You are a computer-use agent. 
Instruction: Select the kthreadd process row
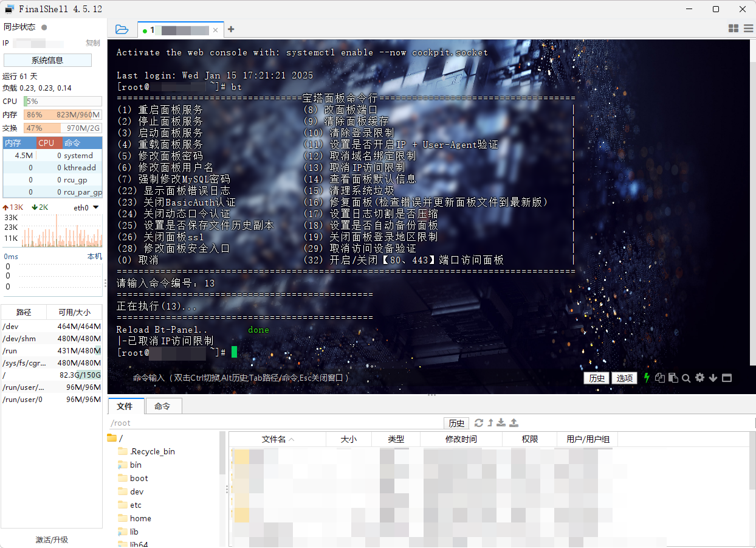pyautogui.click(x=52, y=168)
